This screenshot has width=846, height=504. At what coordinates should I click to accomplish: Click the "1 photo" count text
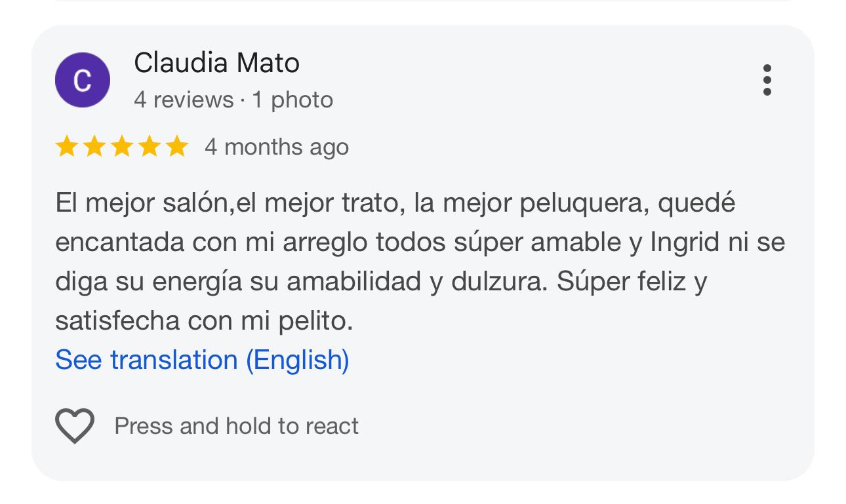pos(292,100)
